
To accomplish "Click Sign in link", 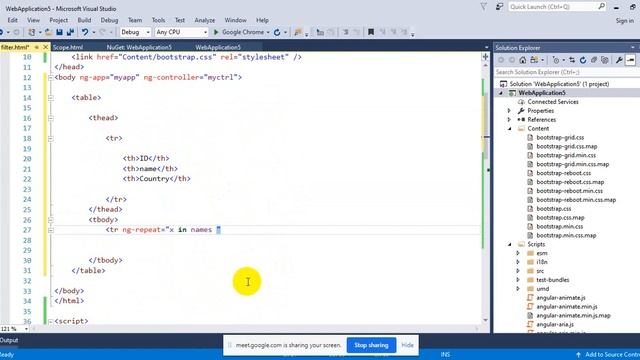I will [x=624, y=20].
